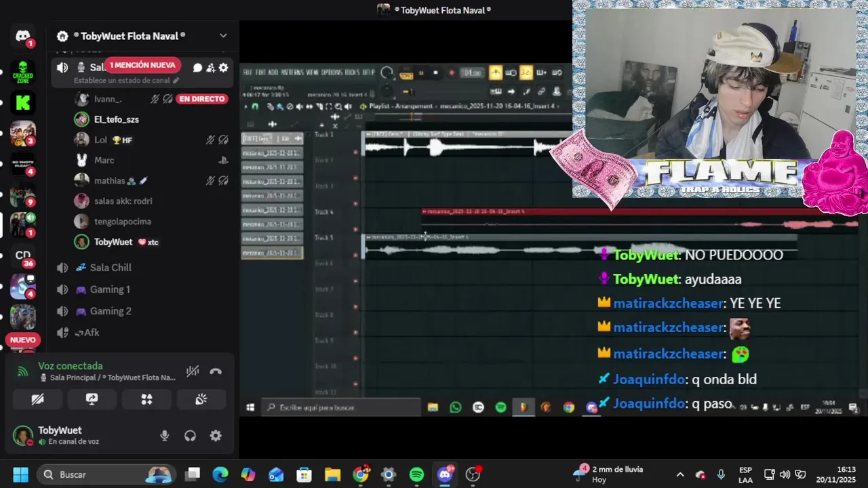Select the slip tool in FL Studio playlist
Screen dimensions: 868x488
(309, 107)
